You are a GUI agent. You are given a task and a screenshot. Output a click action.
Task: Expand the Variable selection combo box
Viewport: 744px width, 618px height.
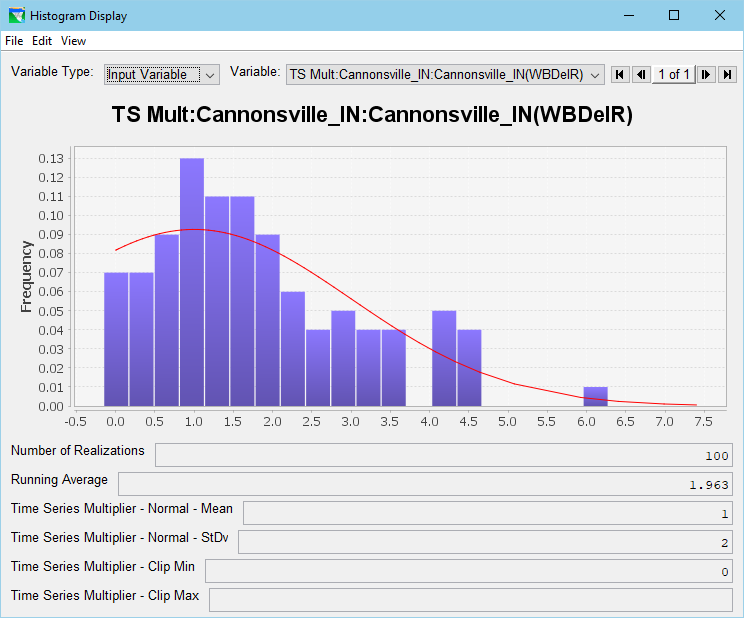[445, 75]
